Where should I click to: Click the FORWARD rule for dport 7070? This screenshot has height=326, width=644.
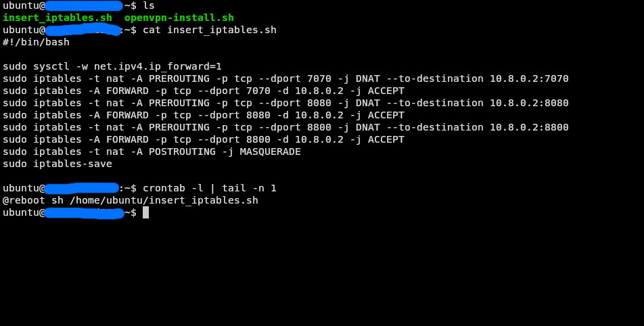(204, 91)
